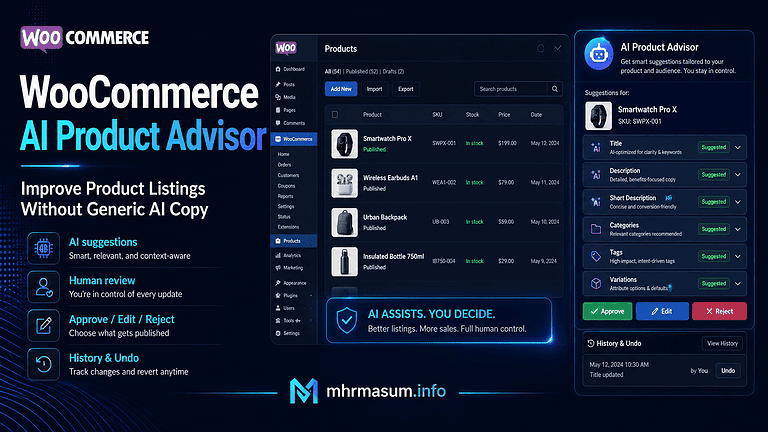Click the Comments bubble icon

point(278,123)
